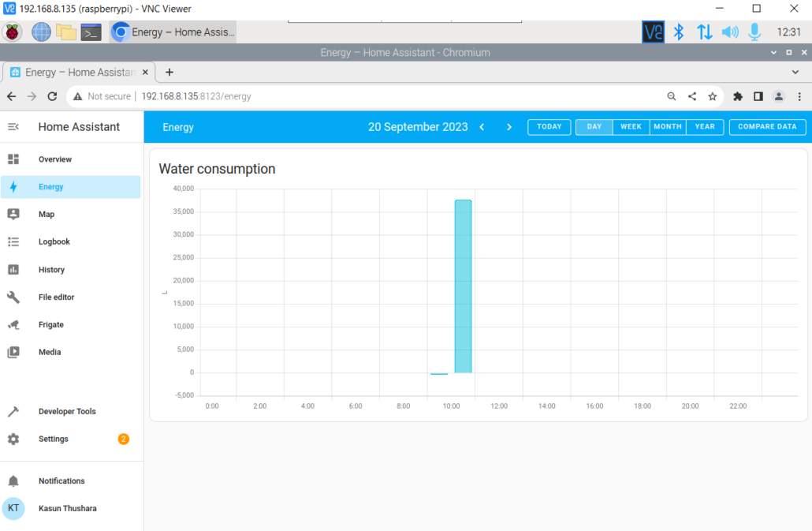Screen dimensions: 812x531
Task: Select the Day period toggle
Action: coord(594,127)
